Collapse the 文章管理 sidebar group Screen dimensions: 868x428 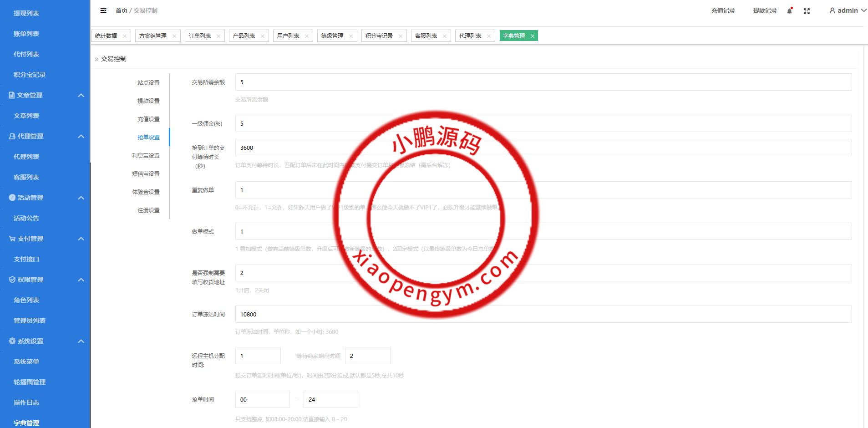pos(81,95)
